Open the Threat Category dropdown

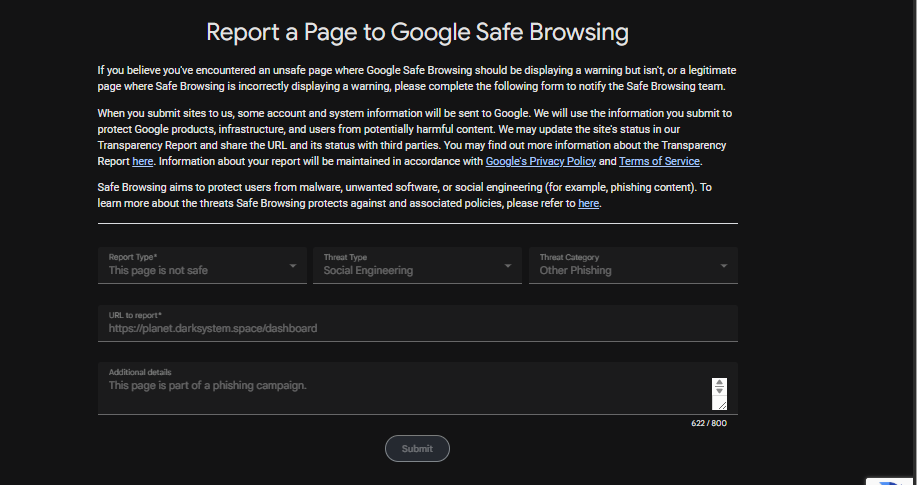click(x=633, y=265)
